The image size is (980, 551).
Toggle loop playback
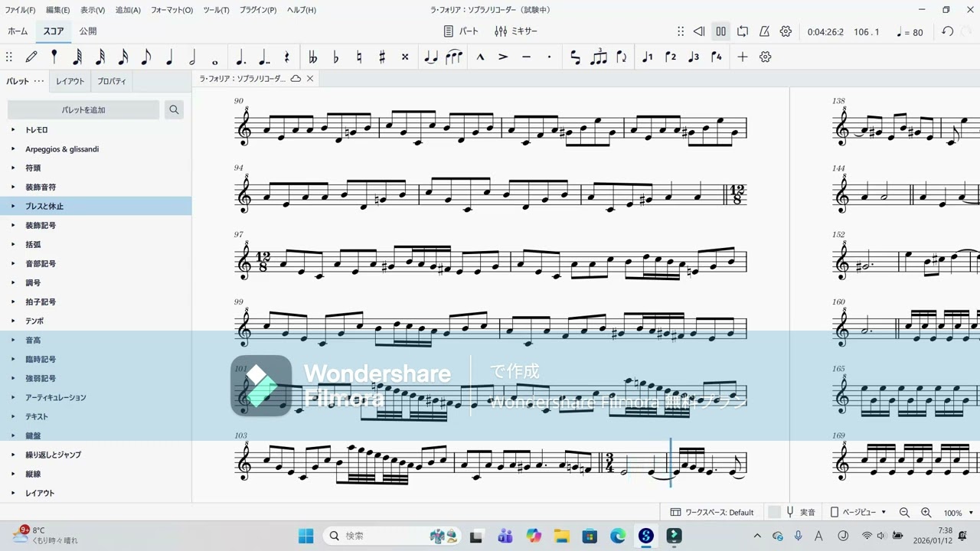click(743, 31)
